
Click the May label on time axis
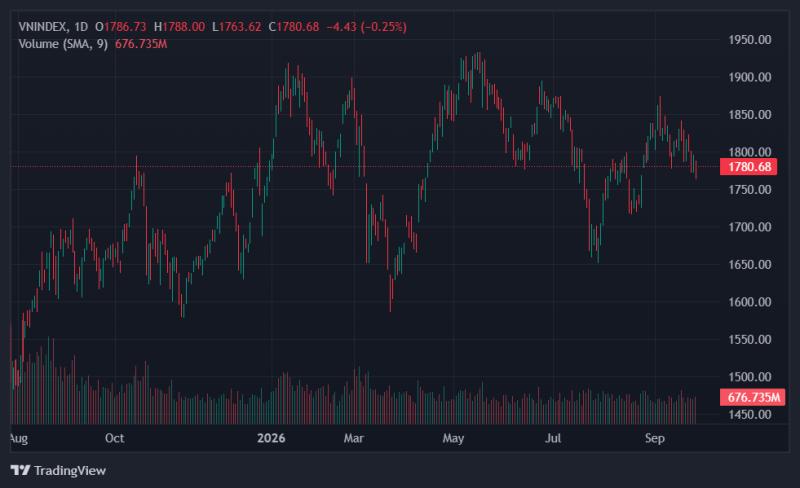click(453, 438)
